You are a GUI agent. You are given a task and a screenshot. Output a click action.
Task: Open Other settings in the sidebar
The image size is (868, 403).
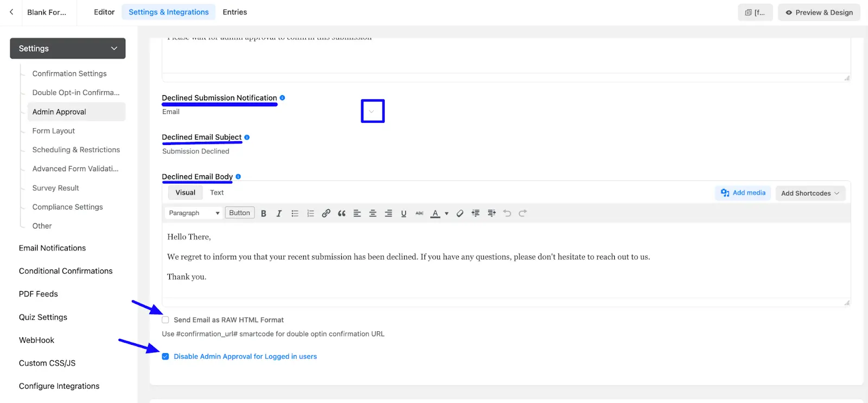click(42, 226)
